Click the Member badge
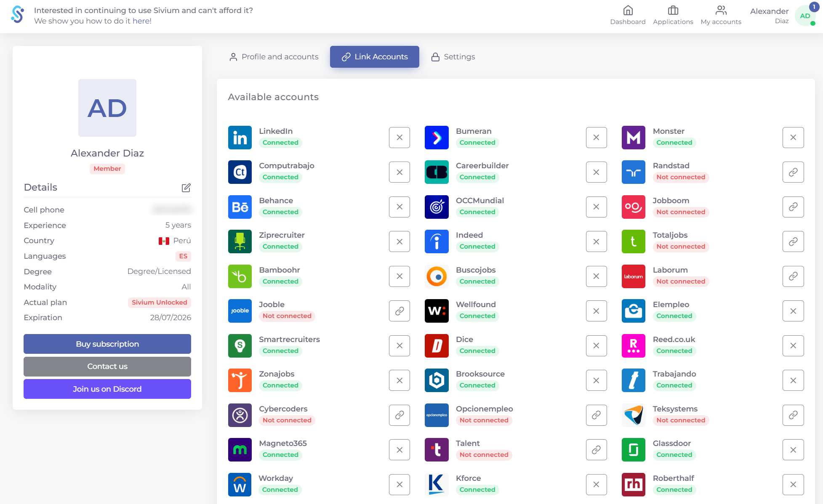Image resolution: width=823 pixels, height=504 pixels. pyautogui.click(x=107, y=169)
